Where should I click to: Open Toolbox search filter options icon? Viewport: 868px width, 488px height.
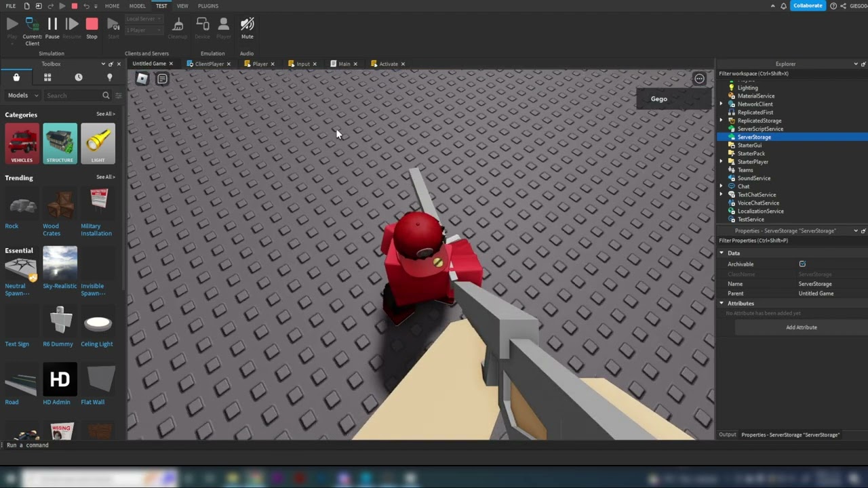point(118,96)
